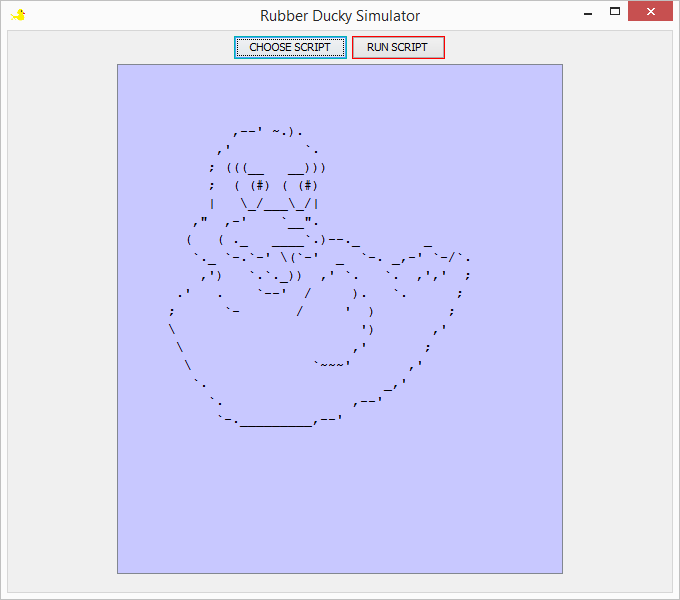Click the top of the ASCII duck's head

[265, 131]
